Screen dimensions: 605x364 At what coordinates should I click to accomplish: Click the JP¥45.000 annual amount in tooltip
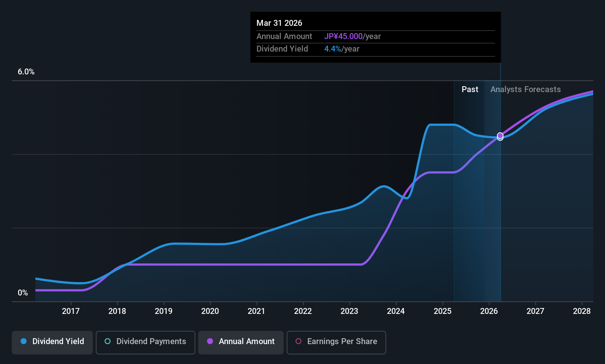[343, 36]
